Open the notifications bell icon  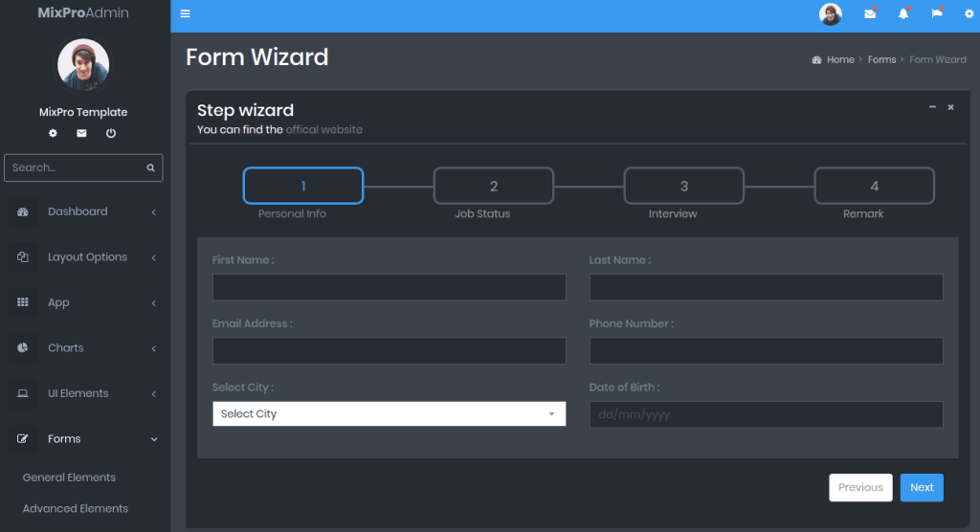[903, 13]
